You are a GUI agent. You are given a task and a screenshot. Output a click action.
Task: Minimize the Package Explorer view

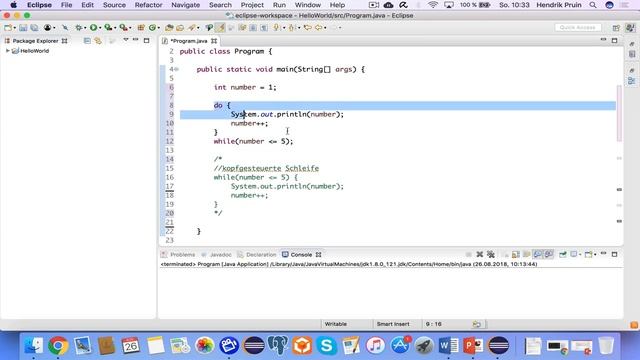pyautogui.click(x=136, y=40)
